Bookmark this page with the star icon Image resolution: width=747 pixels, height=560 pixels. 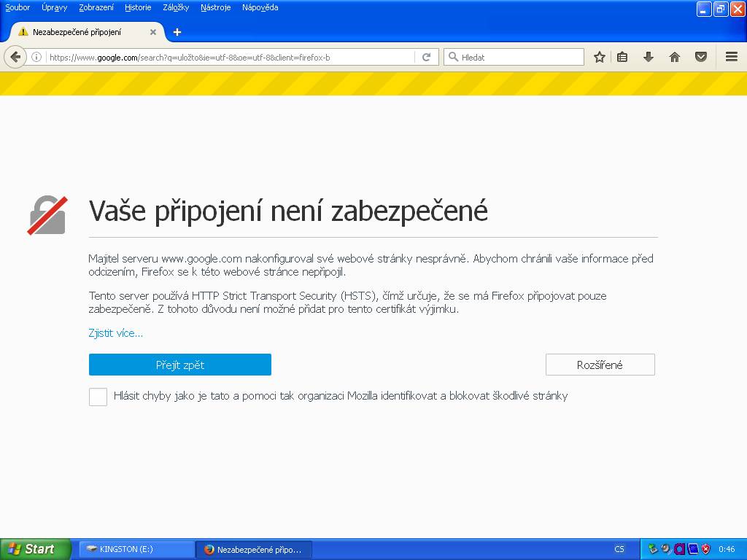click(600, 57)
